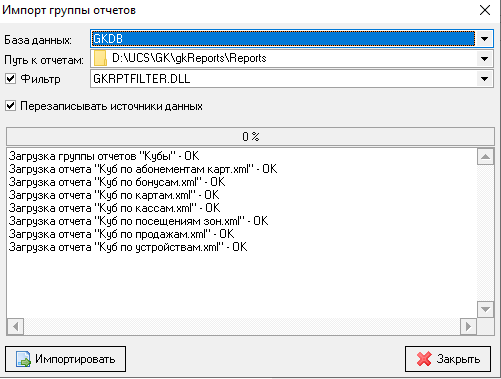Open the Путь к отчетам dropdown list
The height and width of the screenshot is (379, 501).
[484, 59]
